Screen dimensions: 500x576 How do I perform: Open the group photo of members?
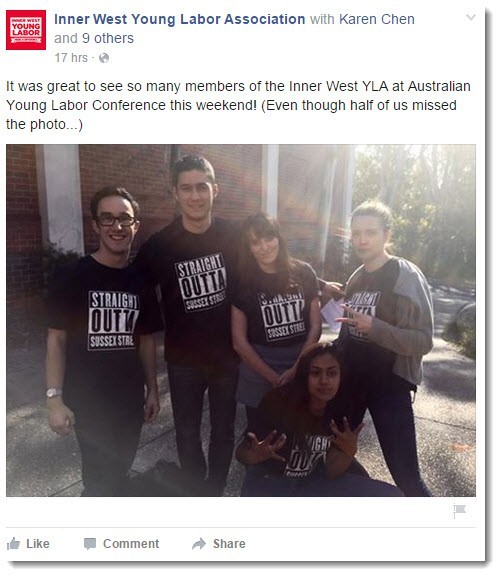pos(241,320)
